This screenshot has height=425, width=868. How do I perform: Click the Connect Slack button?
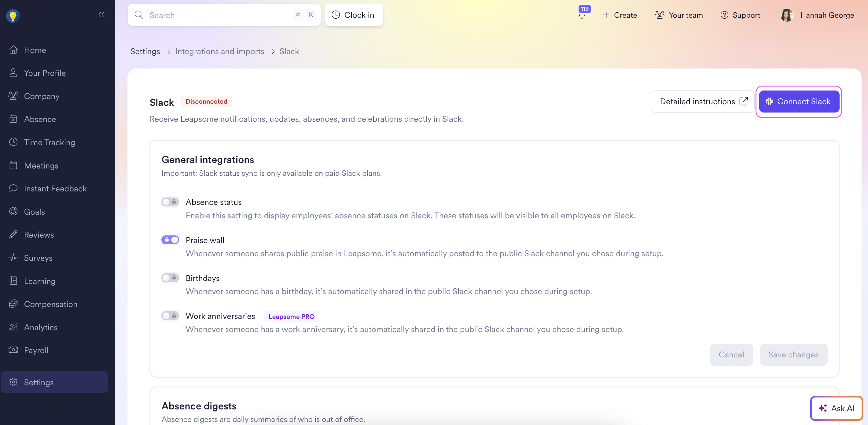point(799,102)
